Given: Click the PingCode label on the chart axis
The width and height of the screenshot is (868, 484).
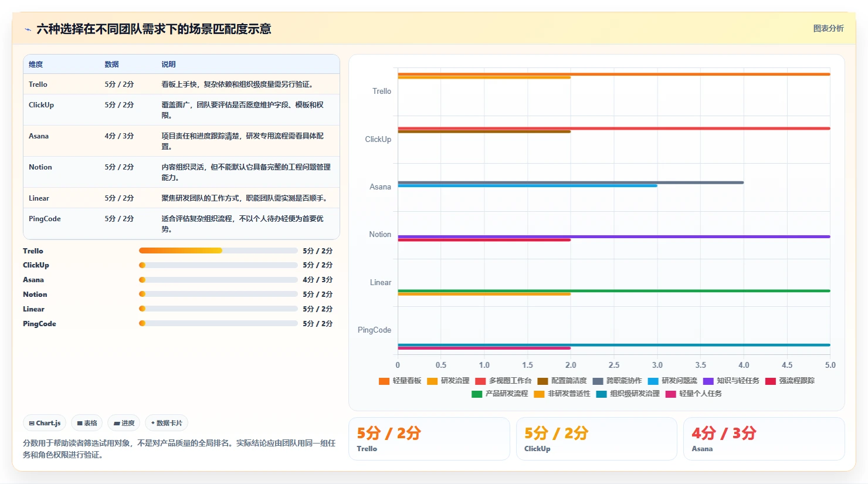Looking at the screenshot, I should click(x=374, y=330).
